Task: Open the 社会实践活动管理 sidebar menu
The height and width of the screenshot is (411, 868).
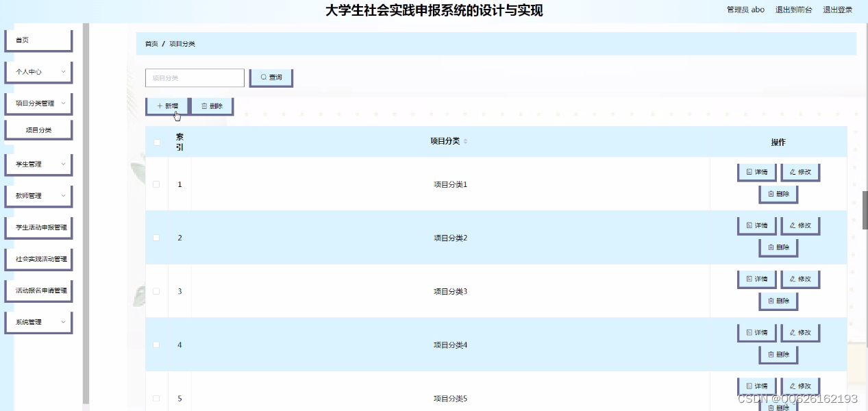Action: [38, 259]
